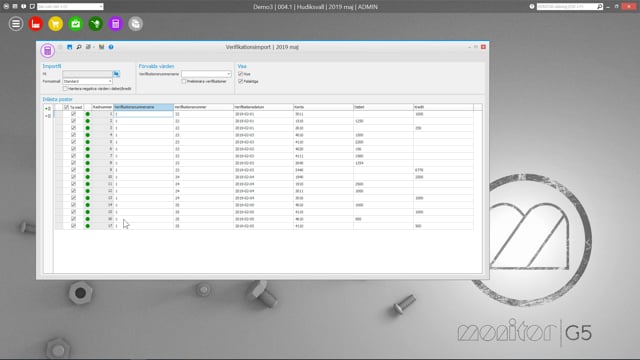The image size is (640, 360).
Task: Click the list settings icon in window toolbar
Action: point(88,47)
